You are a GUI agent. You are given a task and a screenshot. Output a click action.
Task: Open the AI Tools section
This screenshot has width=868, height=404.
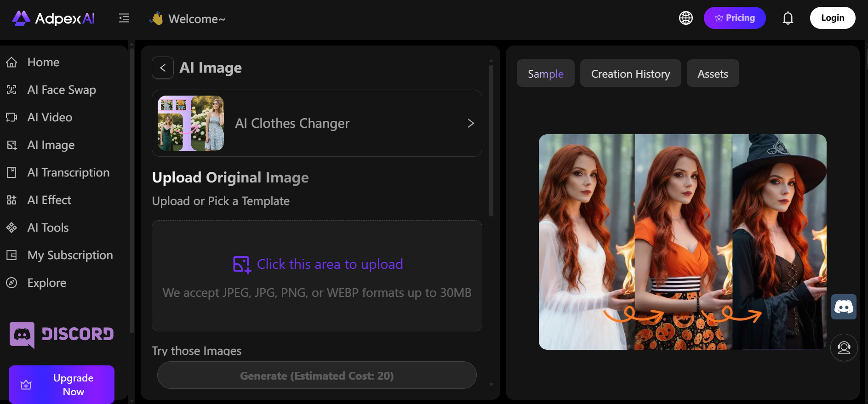[48, 228]
